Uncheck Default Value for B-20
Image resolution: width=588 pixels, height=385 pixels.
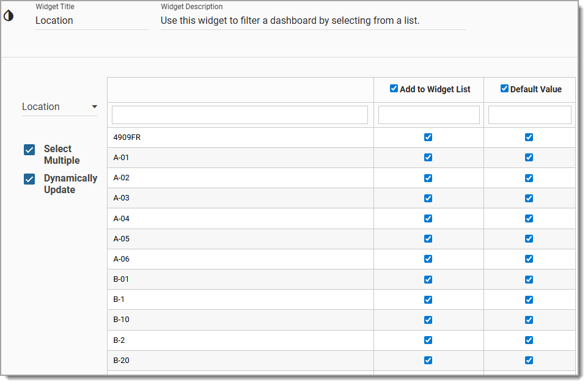pyautogui.click(x=529, y=360)
